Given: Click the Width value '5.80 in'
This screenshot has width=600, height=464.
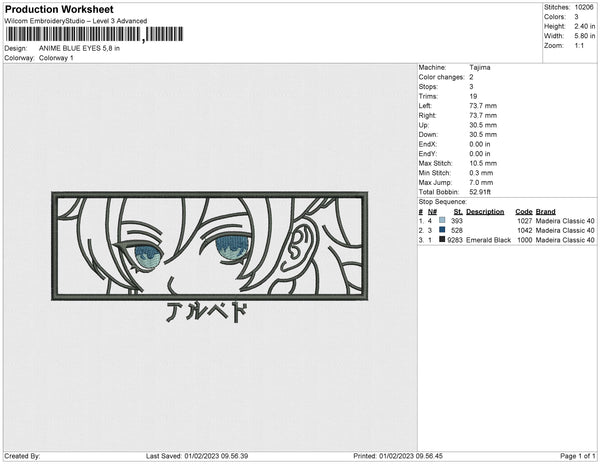Looking at the screenshot, I should pos(584,36).
